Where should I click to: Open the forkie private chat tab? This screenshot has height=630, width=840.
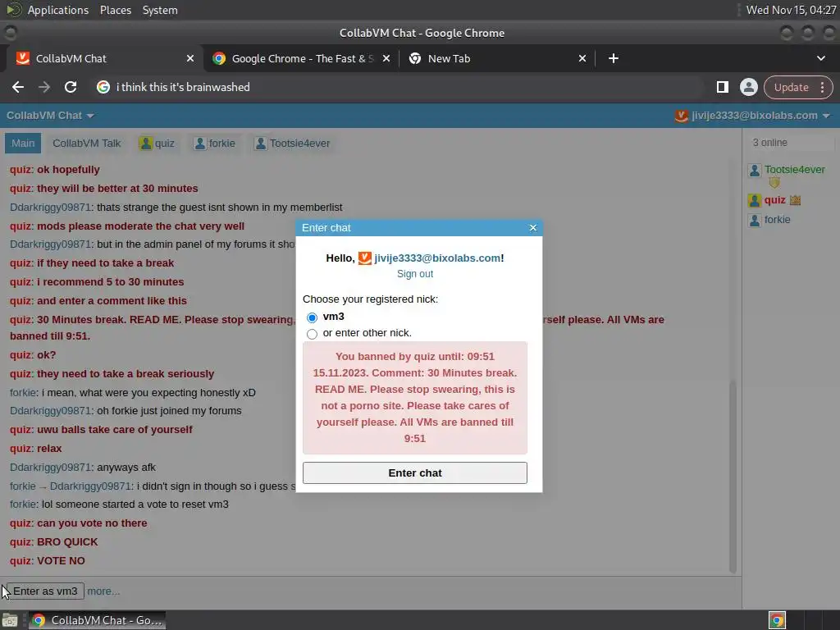tap(214, 143)
